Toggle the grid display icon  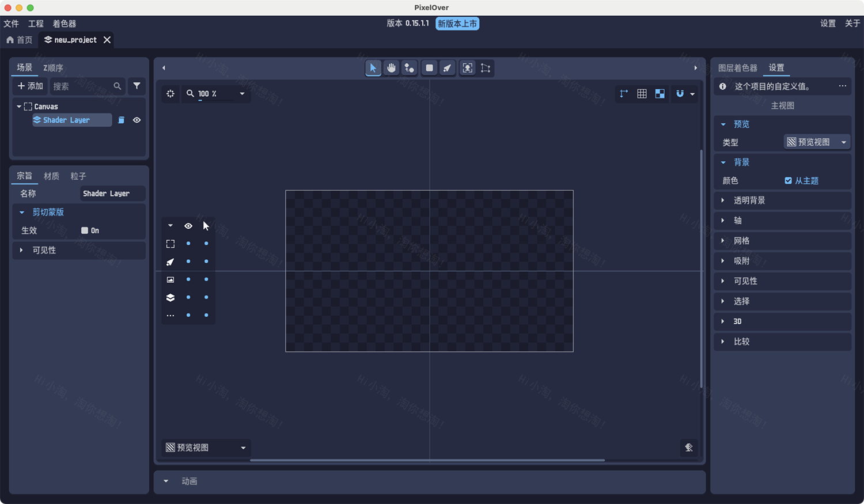pyautogui.click(x=642, y=93)
